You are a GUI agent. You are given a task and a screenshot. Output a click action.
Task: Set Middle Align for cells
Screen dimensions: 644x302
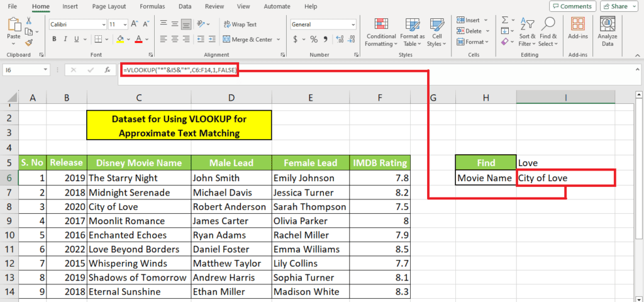click(x=175, y=24)
